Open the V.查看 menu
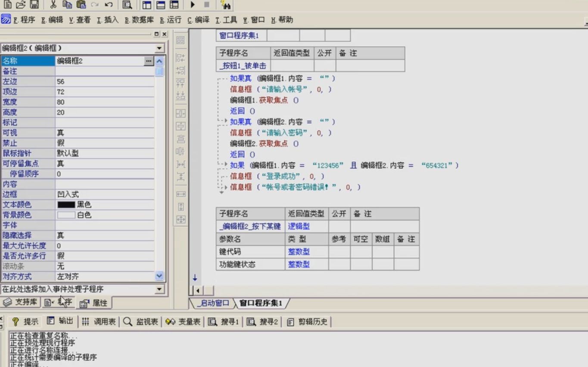 [x=80, y=20]
